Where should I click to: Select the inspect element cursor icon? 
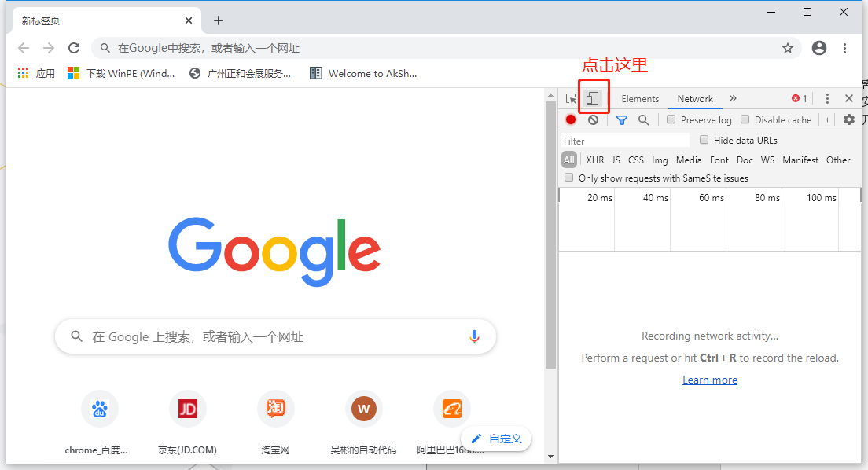click(571, 97)
